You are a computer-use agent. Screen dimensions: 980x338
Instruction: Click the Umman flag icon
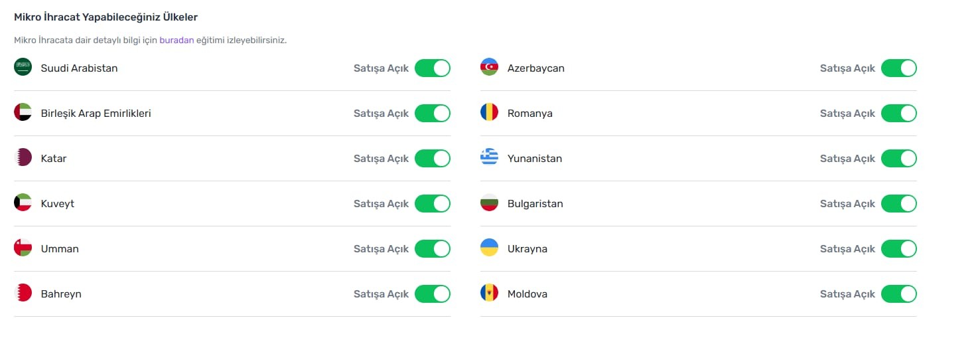click(23, 248)
